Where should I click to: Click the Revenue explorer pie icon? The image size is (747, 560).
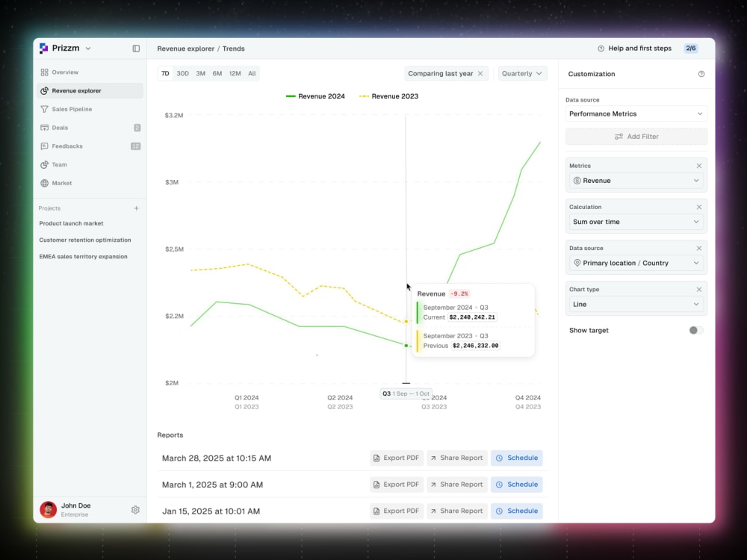point(44,90)
